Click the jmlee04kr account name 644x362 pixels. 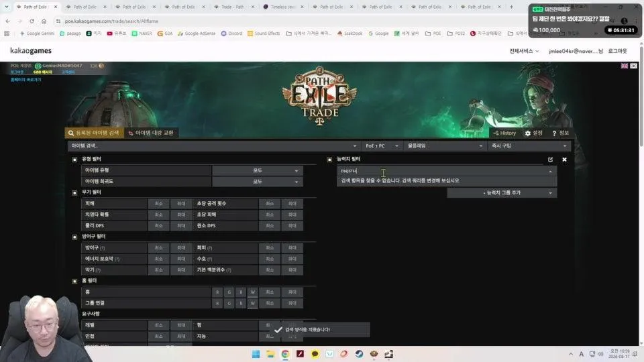(576, 51)
